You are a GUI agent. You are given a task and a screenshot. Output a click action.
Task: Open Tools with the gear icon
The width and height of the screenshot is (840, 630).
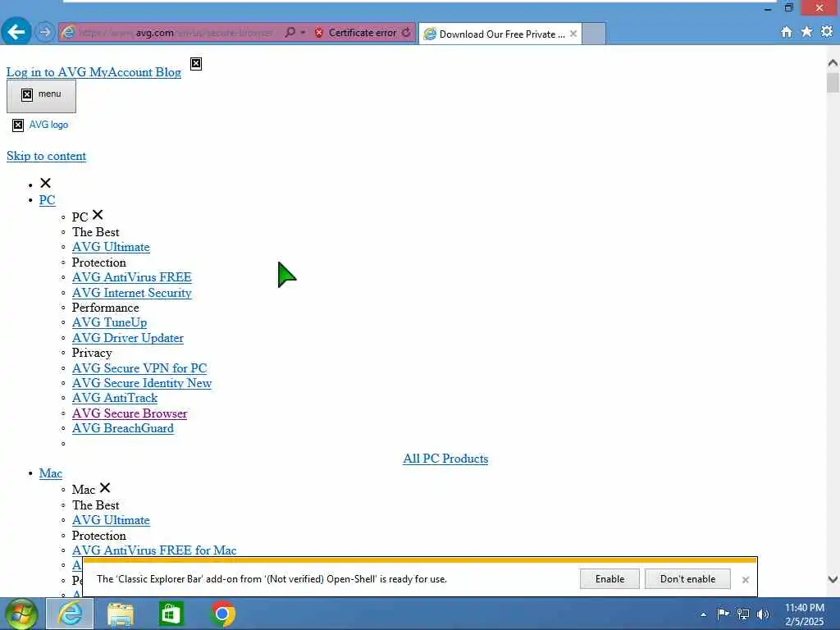point(827,32)
